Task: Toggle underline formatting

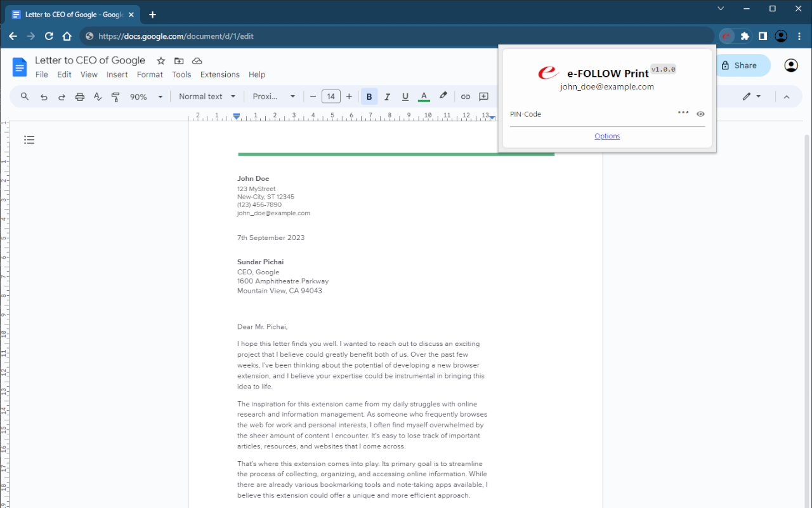Action: 405,97
